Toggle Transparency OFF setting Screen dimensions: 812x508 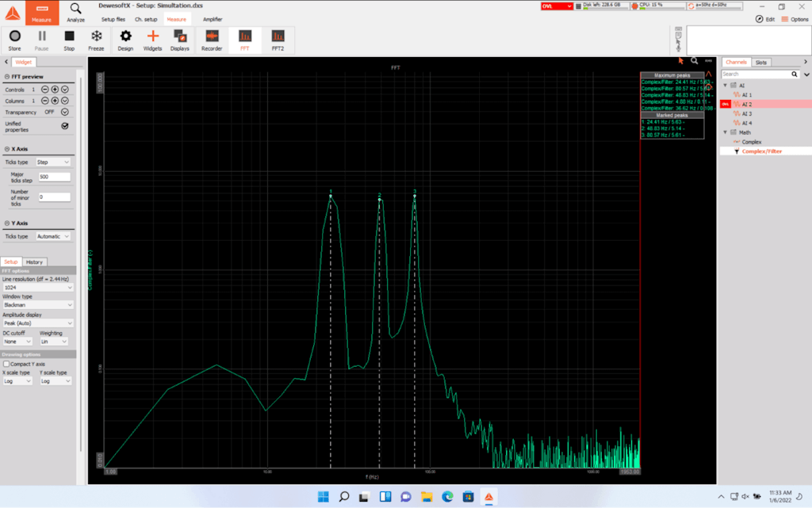(65, 113)
